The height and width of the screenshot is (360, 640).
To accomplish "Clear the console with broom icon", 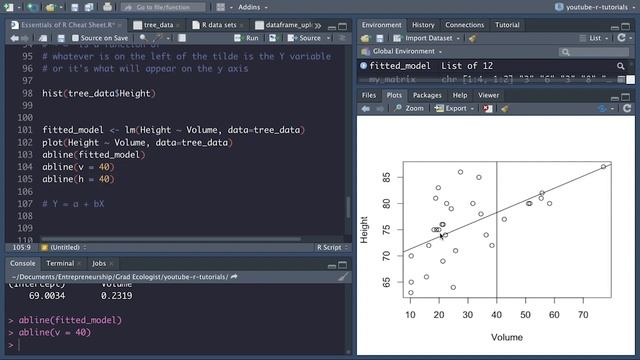I will point(343,277).
